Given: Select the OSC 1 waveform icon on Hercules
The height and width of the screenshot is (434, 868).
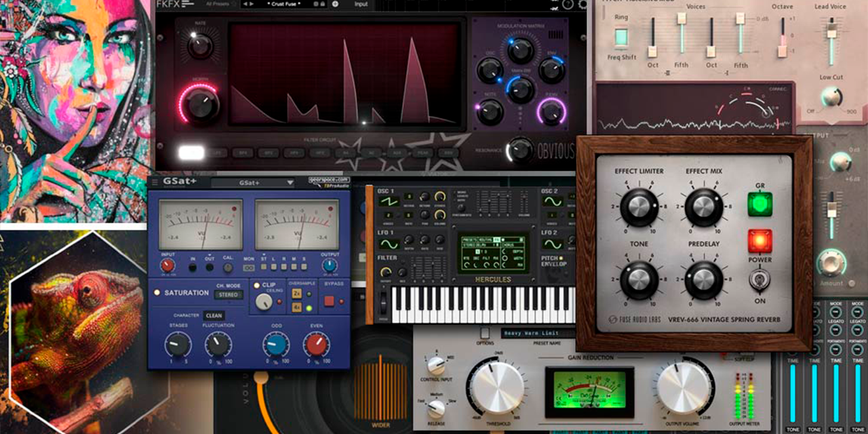Looking at the screenshot, I should point(390,201).
